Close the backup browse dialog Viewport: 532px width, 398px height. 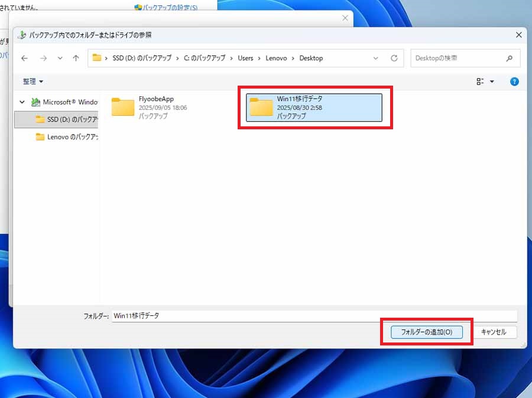[518, 35]
